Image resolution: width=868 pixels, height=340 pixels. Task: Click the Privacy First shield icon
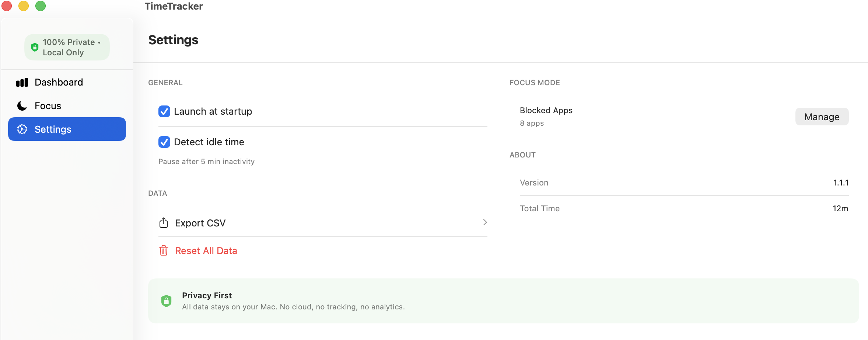[166, 301]
